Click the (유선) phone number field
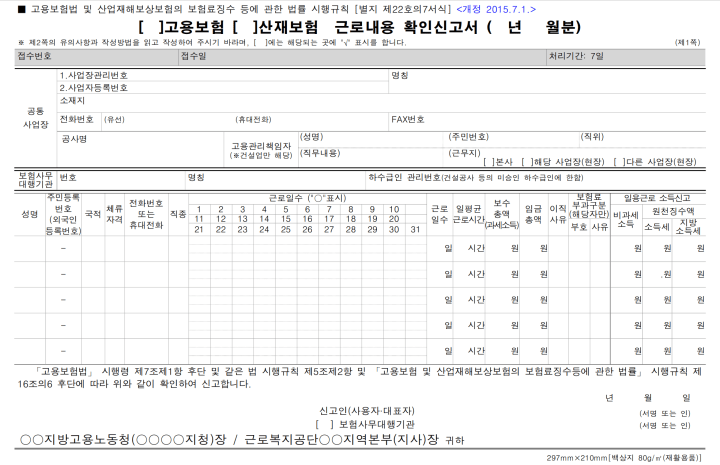The width and height of the screenshot is (720, 465). pyautogui.click(x=168, y=122)
